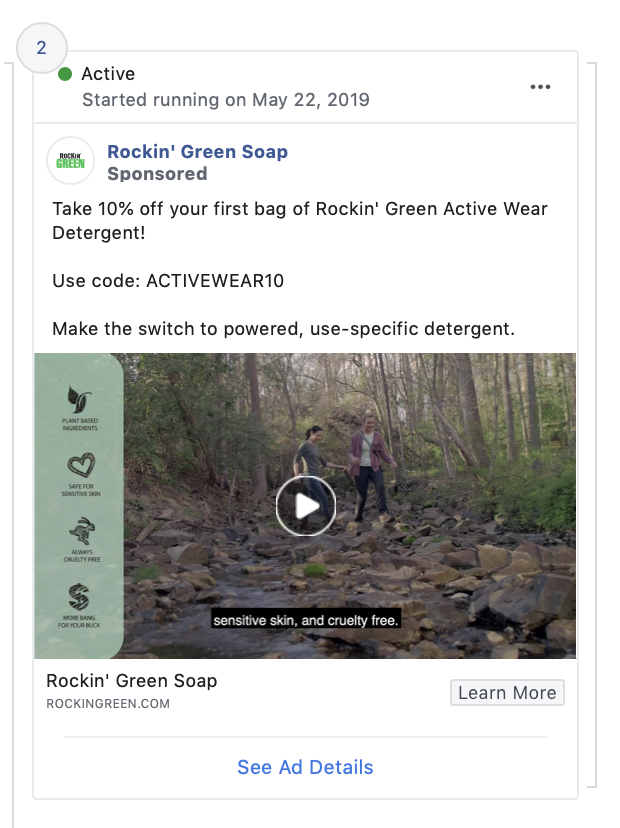Click the Rockin' Green logo avatar

70,161
